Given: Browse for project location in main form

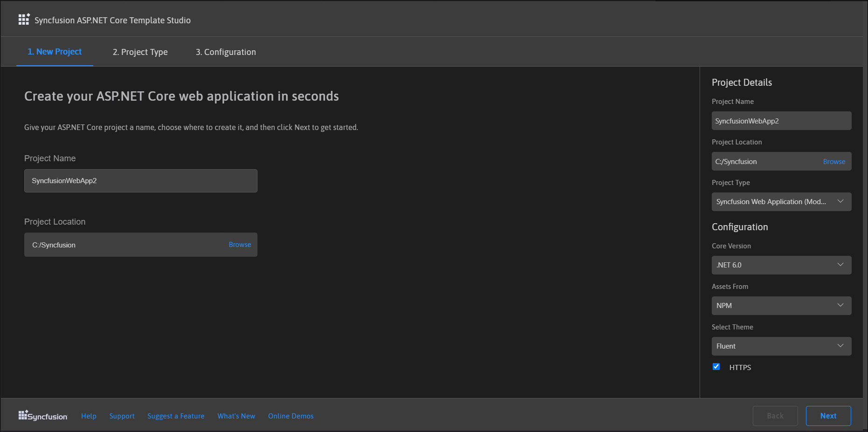Looking at the screenshot, I should click(x=240, y=245).
